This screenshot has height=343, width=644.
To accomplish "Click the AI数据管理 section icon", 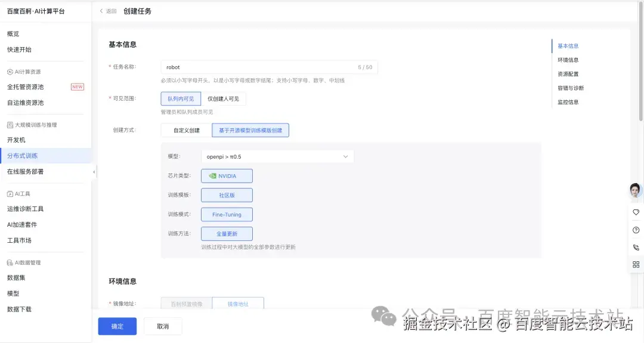I will click(x=10, y=262).
